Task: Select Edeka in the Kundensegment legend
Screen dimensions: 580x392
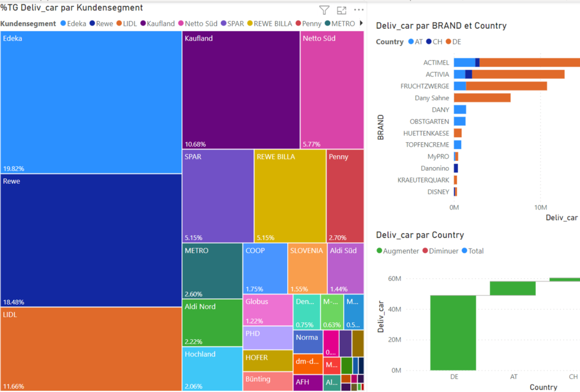Action: (73, 24)
